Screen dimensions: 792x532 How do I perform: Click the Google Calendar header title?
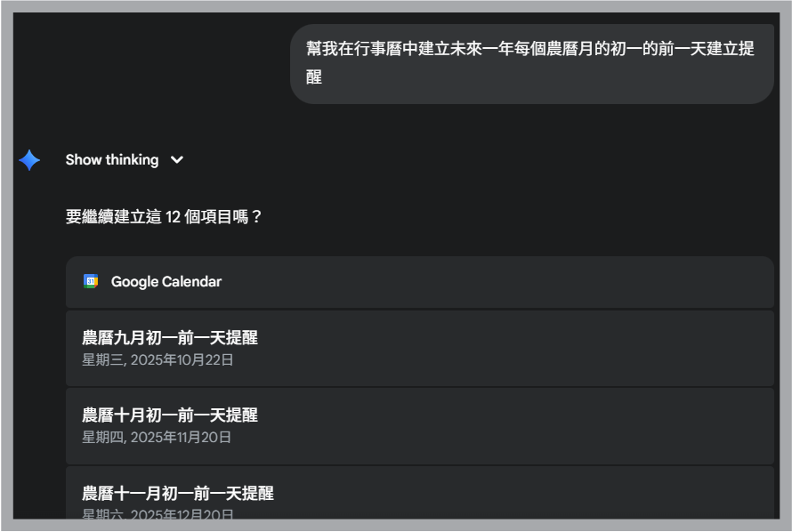166,281
